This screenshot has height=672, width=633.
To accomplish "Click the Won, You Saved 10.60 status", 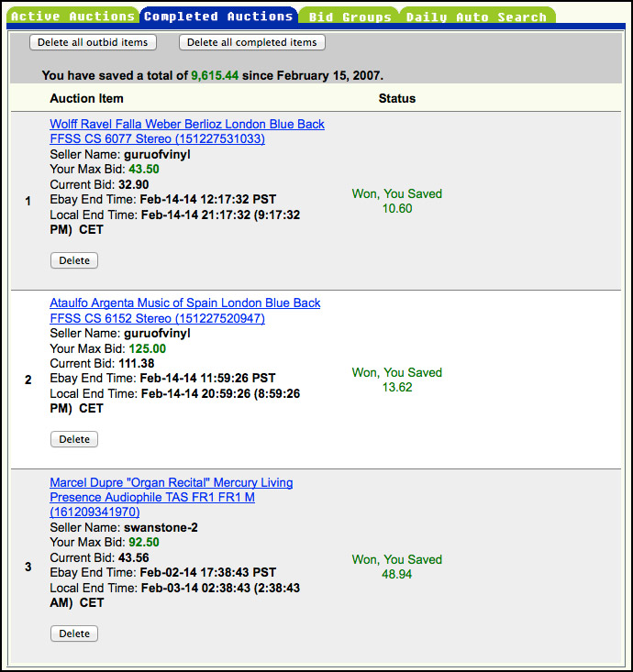I will tap(396, 201).
